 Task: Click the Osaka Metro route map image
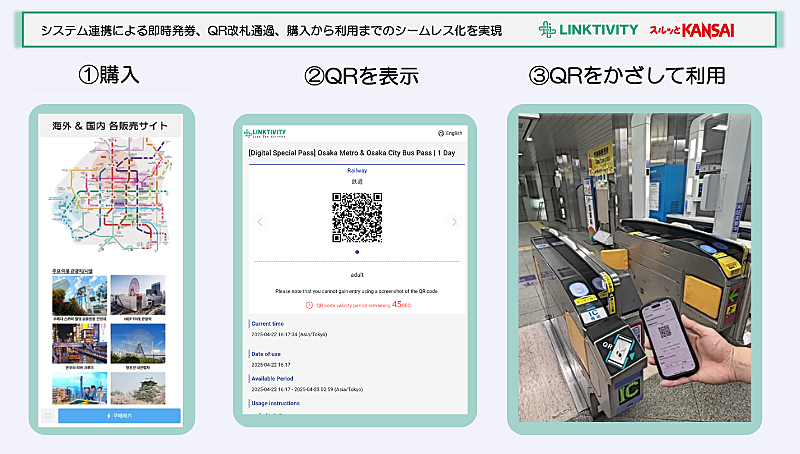click(x=110, y=197)
